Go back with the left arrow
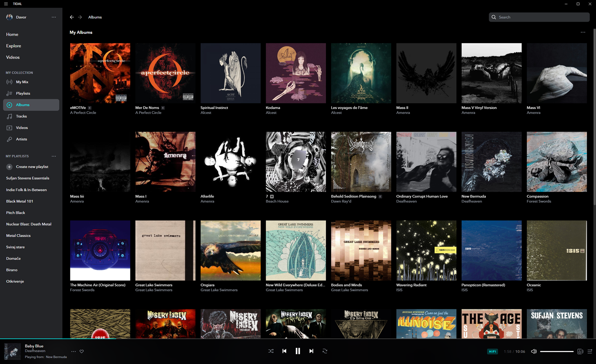Viewport: 596px width, 364px height. click(72, 17)
